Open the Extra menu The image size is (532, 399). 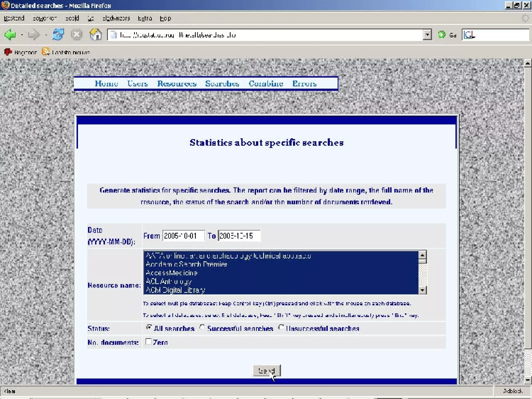(x=145, y=18)
